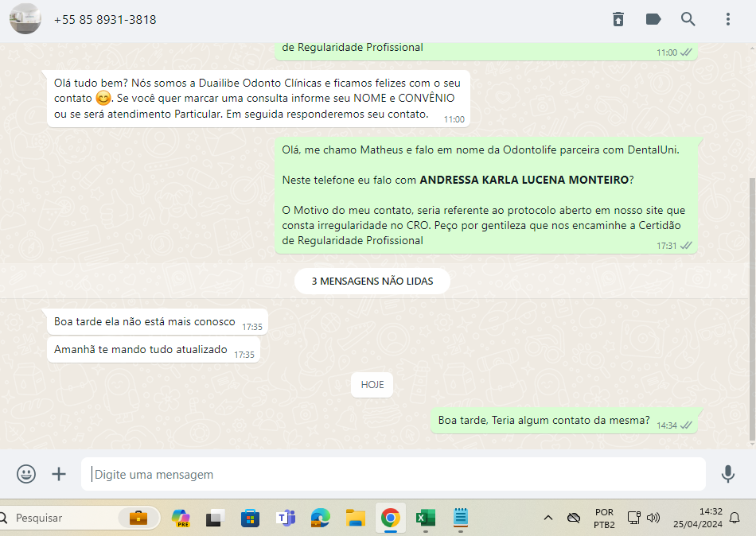Select message 'Boa tarde, Teria algum contato da mesma?'

tap(564, 421)
